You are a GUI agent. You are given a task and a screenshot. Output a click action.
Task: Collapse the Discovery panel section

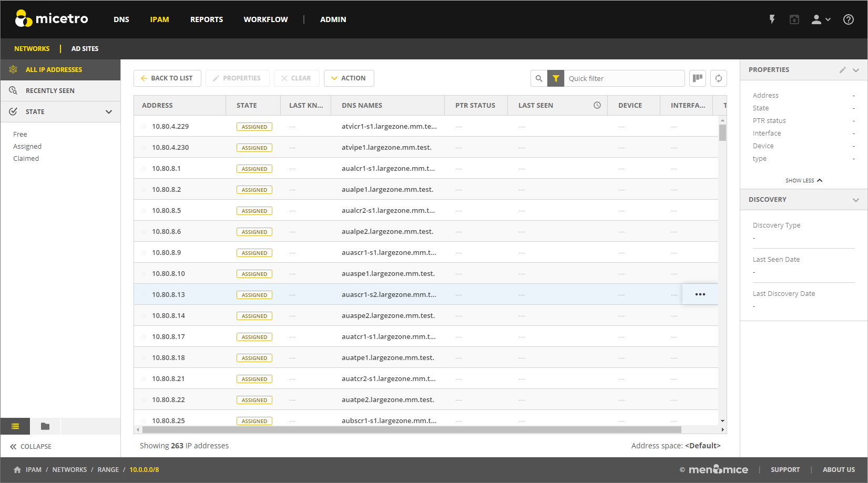[855, 200]
